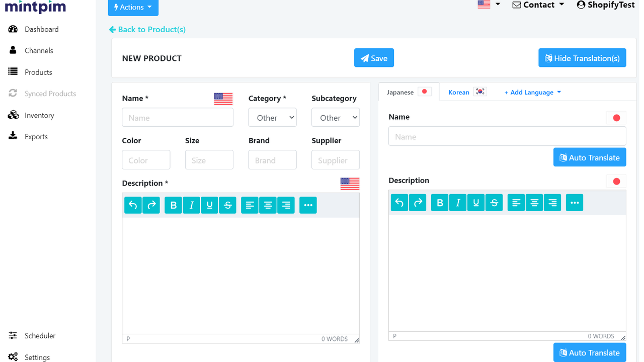
Task: Click Auto Translate under Name field
Action: click(x=590, y=157)
